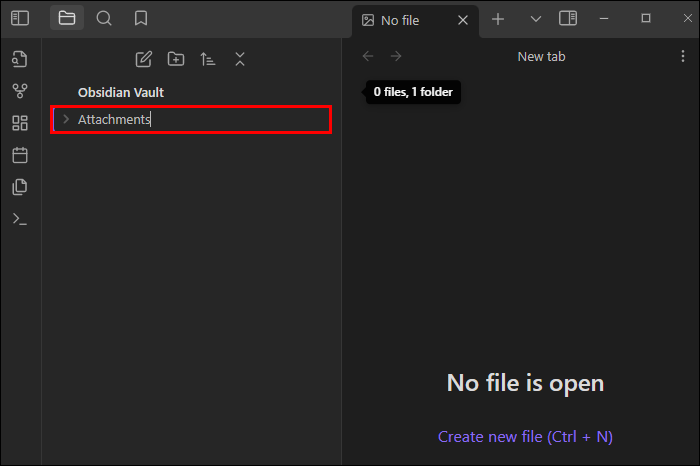700x466 pixels.
Task: Click the Obsidian Vault title
Action: [x=121, y=92]
